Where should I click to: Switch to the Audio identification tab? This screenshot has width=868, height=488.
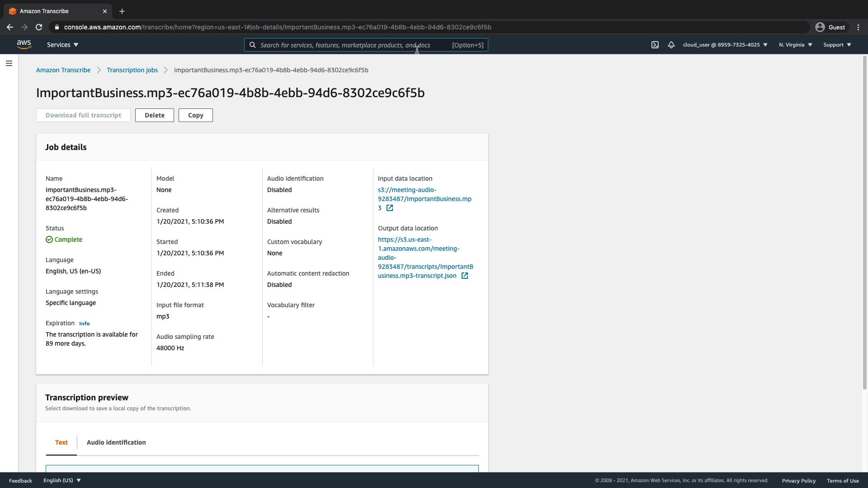116,442
